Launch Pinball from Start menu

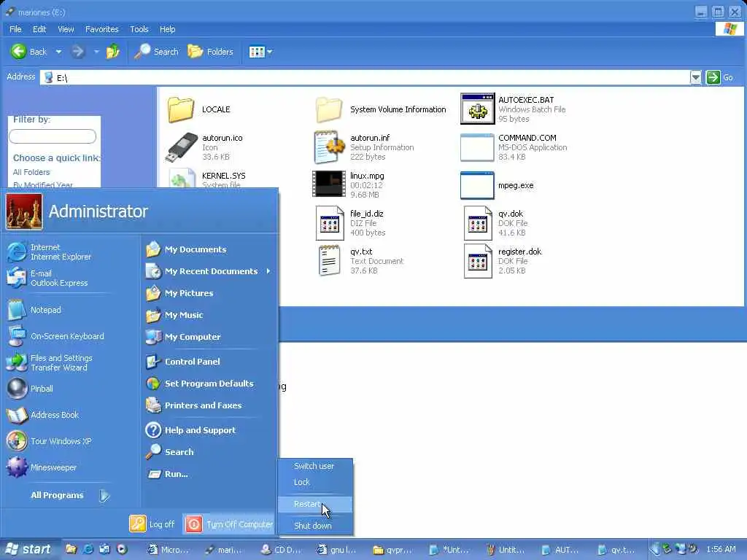tap(31, 389)
